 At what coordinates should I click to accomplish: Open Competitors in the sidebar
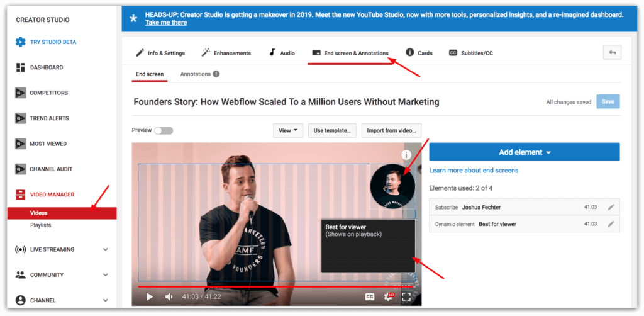[48, 93]
